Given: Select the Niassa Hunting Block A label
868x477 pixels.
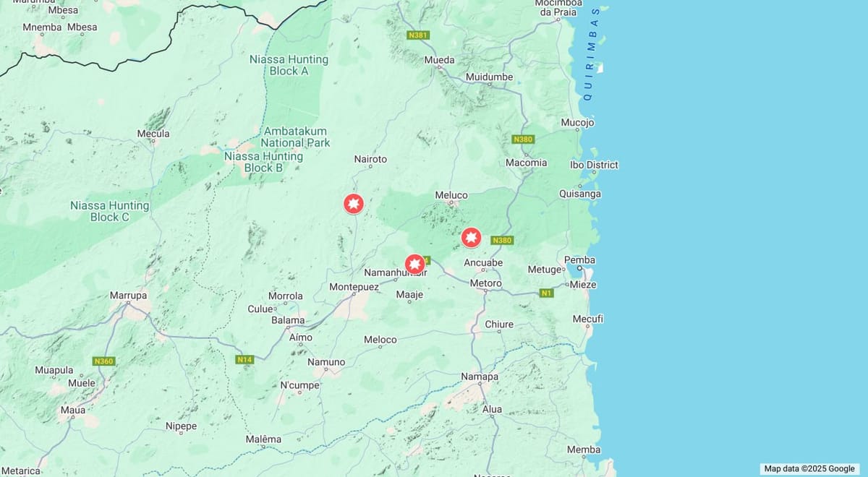Looking at the screenshot, I should [x=289, y=65].
